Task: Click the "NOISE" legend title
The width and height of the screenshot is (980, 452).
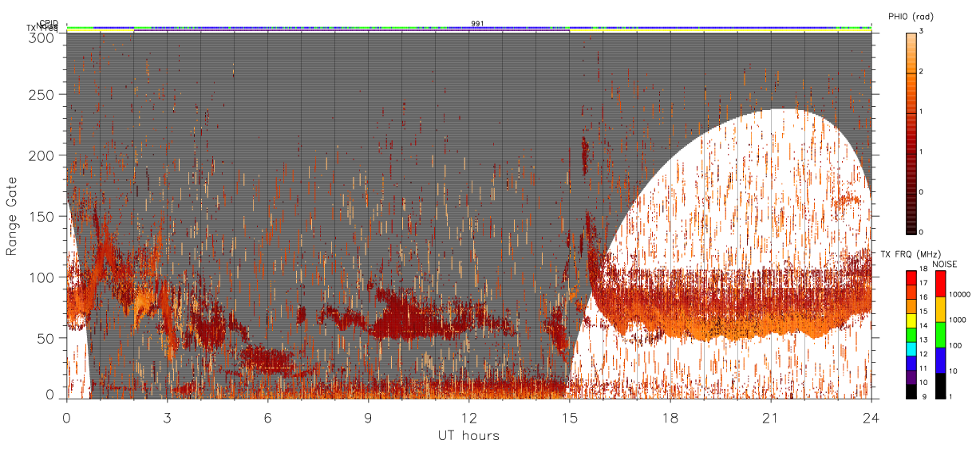Action: click(944, 263)
